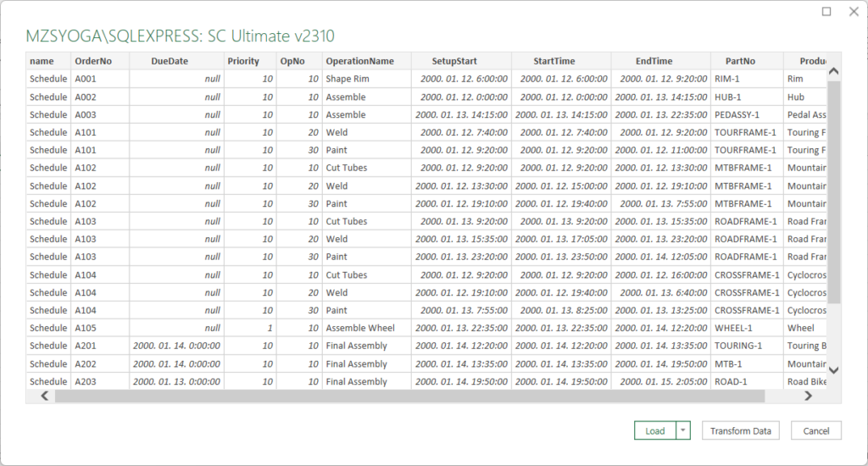Click the Load button
Image resolution: width=868 pixels, height=466 pixels.
[x=654, y=430]
